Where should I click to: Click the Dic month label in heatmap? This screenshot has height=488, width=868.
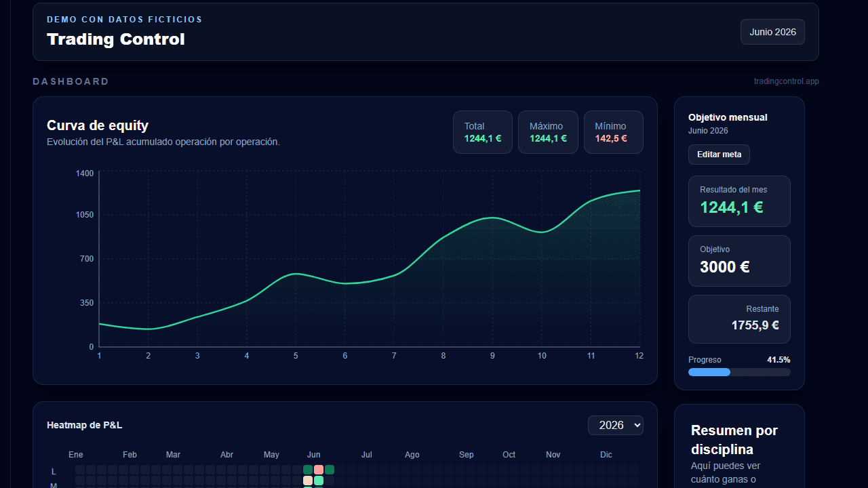[606, 455]
